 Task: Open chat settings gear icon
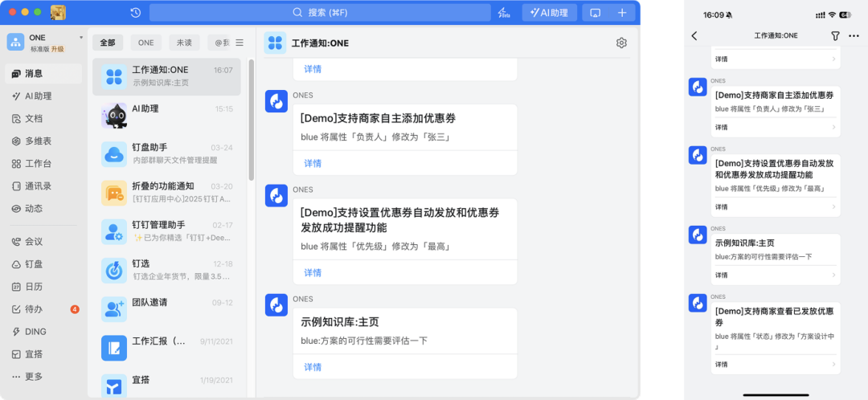[621, 43]
